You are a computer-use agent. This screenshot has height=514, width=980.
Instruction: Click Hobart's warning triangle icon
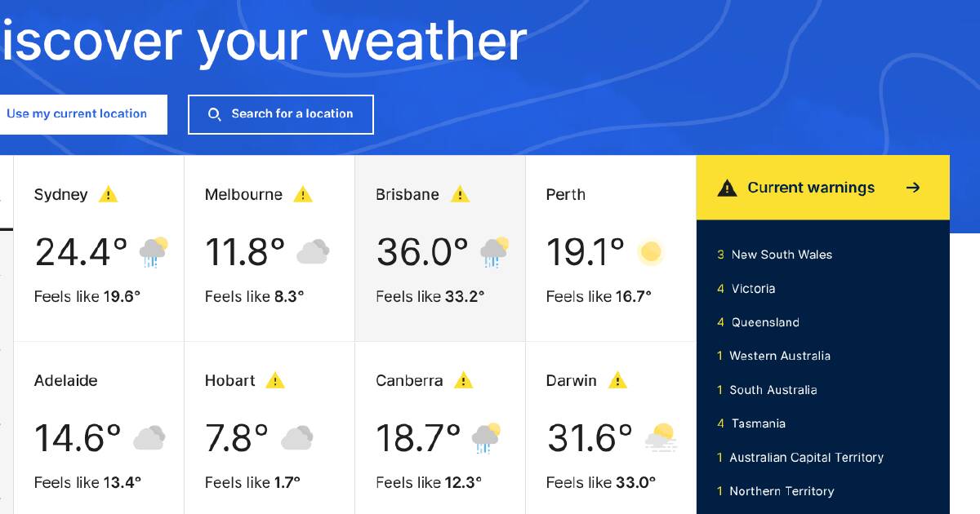point(275,381)
